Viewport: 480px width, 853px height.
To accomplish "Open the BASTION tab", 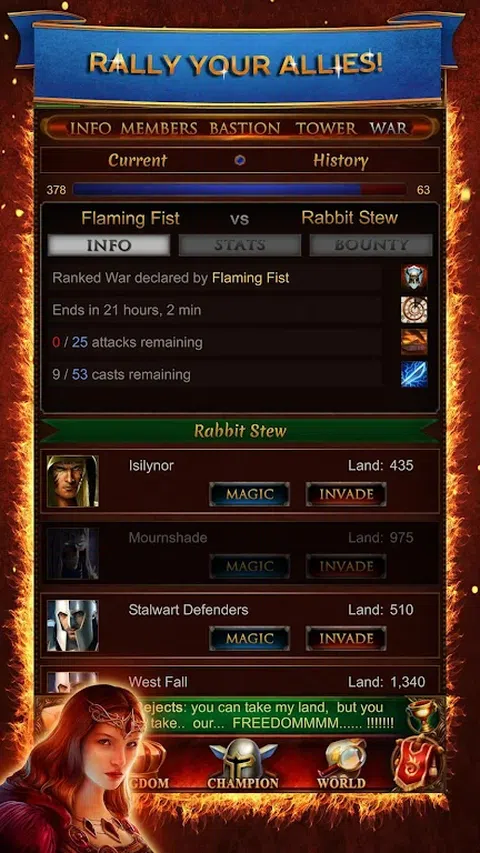I will click(x=245, y=128).
